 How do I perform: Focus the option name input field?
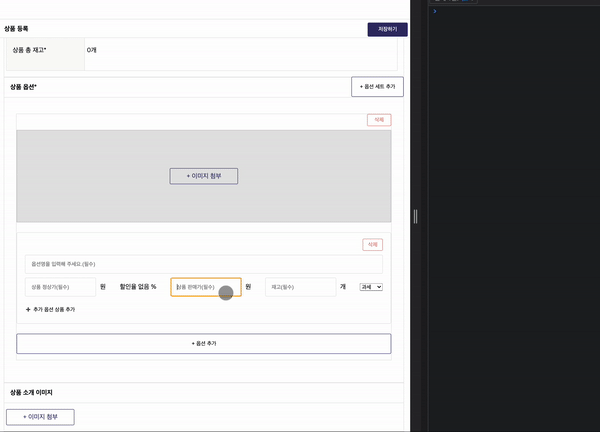pyautogui.click(x=203, y=264)
